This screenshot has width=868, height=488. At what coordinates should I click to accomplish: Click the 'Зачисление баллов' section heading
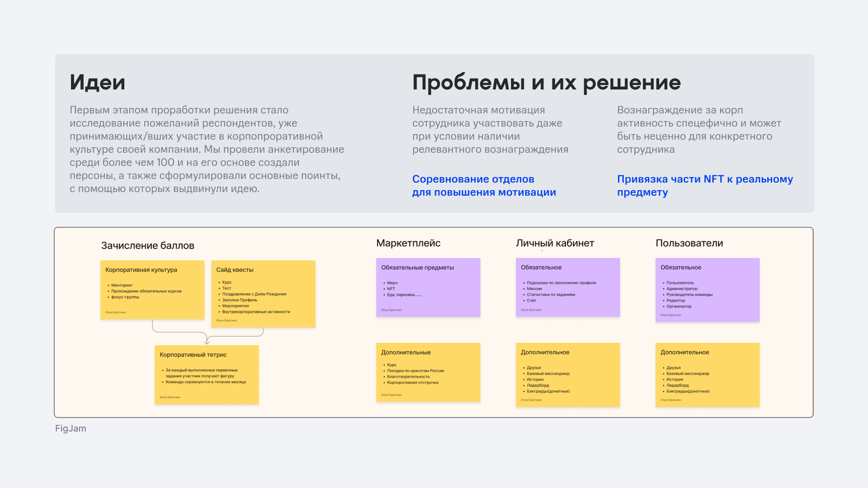click(x=148, y=245)
